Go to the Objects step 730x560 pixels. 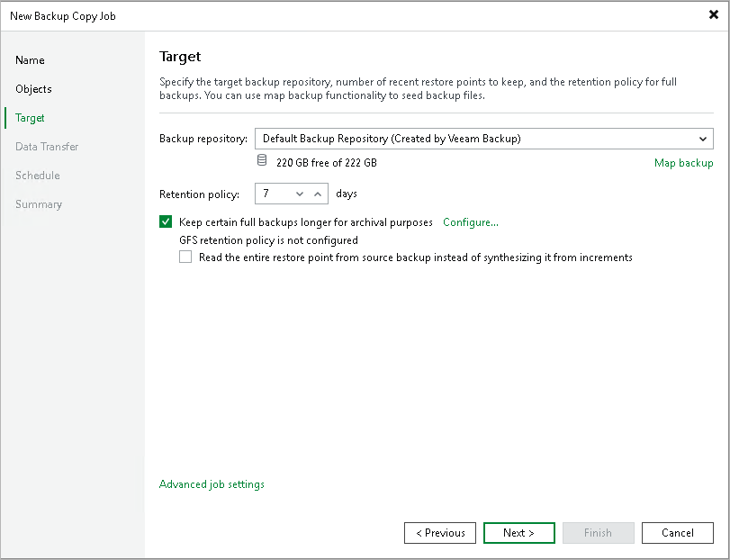coord(33,89)
